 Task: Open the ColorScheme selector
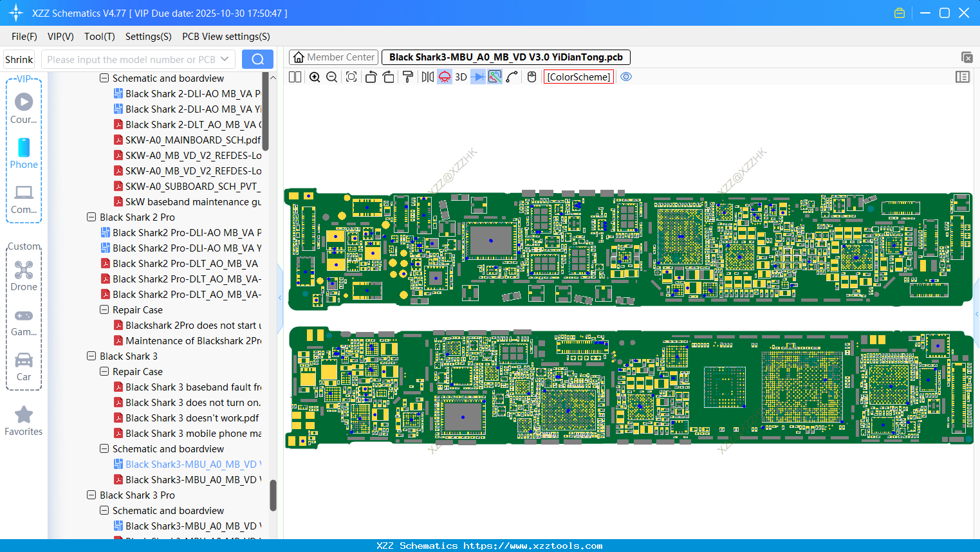tap(578, 77)
